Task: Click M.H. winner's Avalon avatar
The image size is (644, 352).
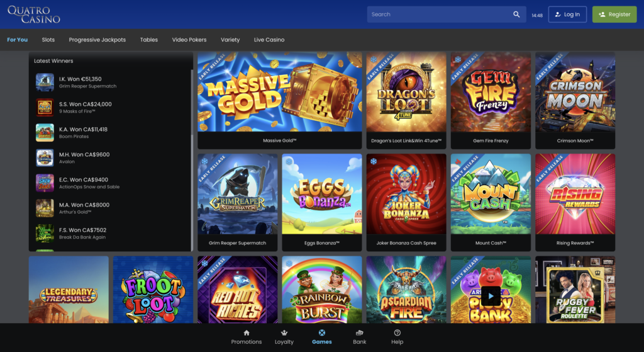Action: [45, 157]
